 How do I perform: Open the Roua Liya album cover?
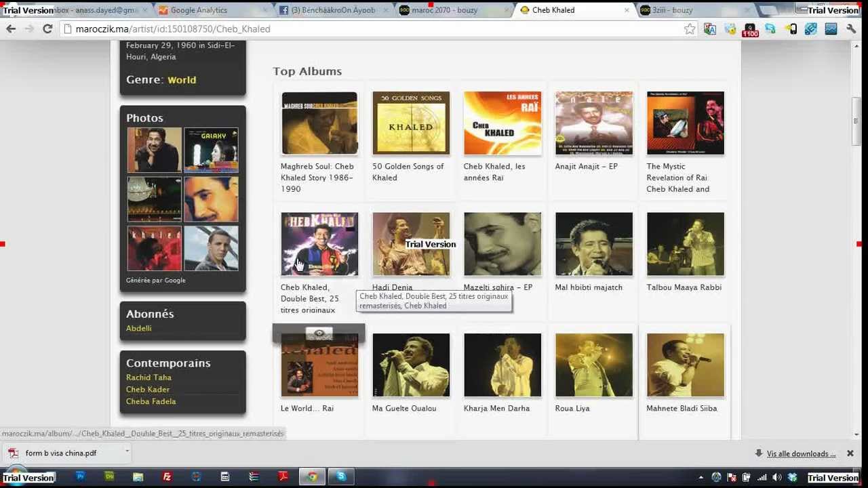coord(594,365)
